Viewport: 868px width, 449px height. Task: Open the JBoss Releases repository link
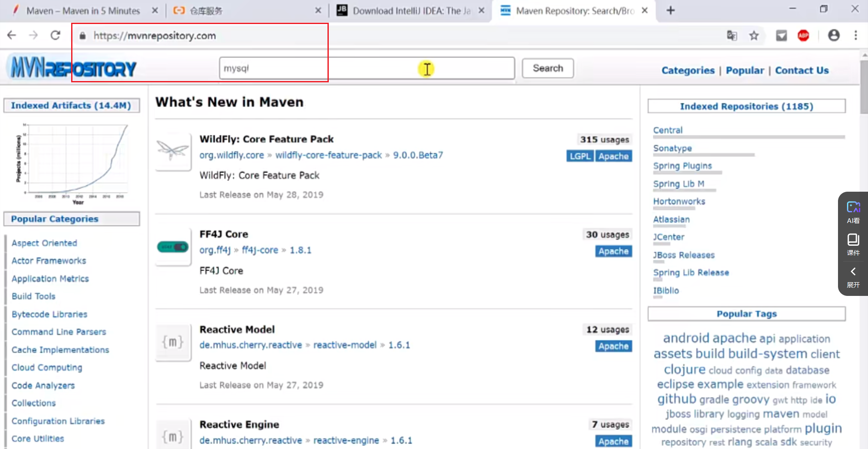click(x=684, y=255)
